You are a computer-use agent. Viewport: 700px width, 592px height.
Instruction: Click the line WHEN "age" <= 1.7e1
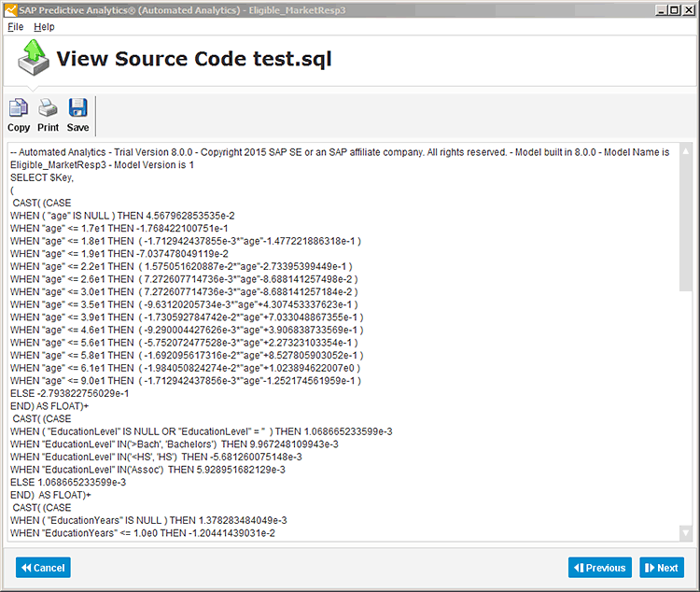click(x=119, y=229)
